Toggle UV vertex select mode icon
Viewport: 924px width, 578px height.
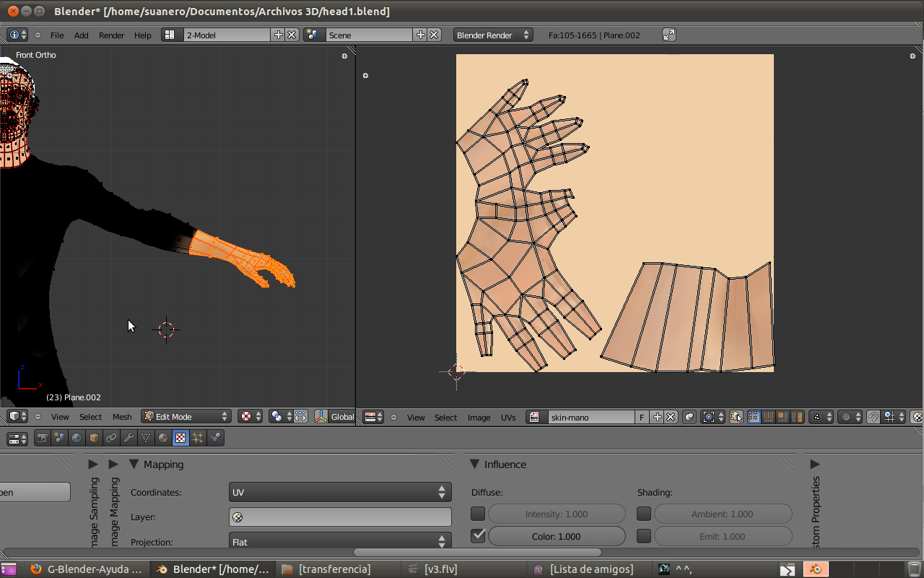(x=754, y=417)
